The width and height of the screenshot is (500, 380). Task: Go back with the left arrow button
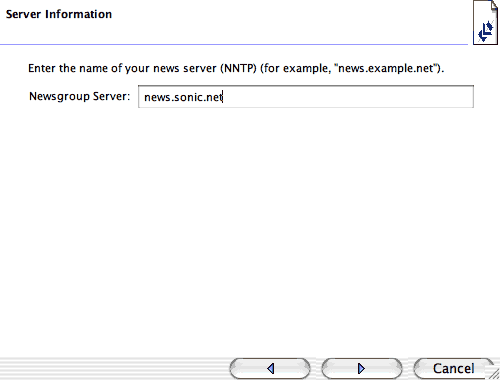coord(270,368)
